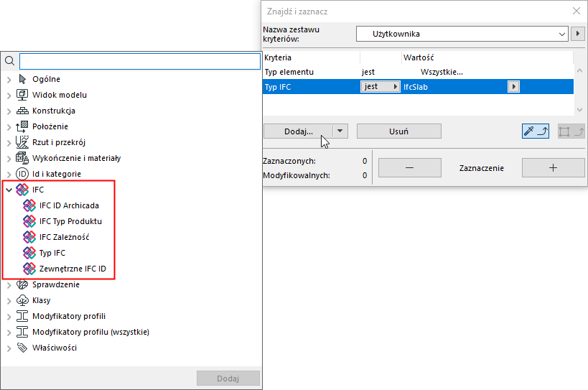This screenshot has width=588, height=390.
Task: Open the Dodaj dropdown arrow
Action: click(x=340, y=131)
